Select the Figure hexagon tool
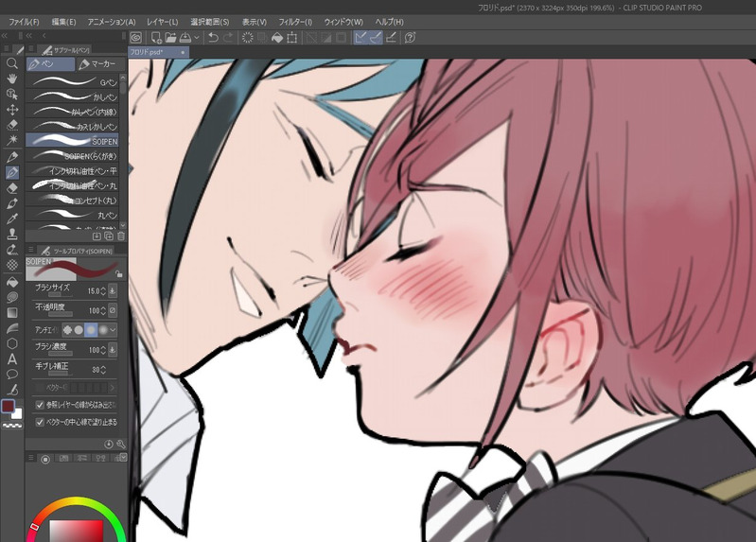This screenshot has height=542, width=756. pos(12,343)
